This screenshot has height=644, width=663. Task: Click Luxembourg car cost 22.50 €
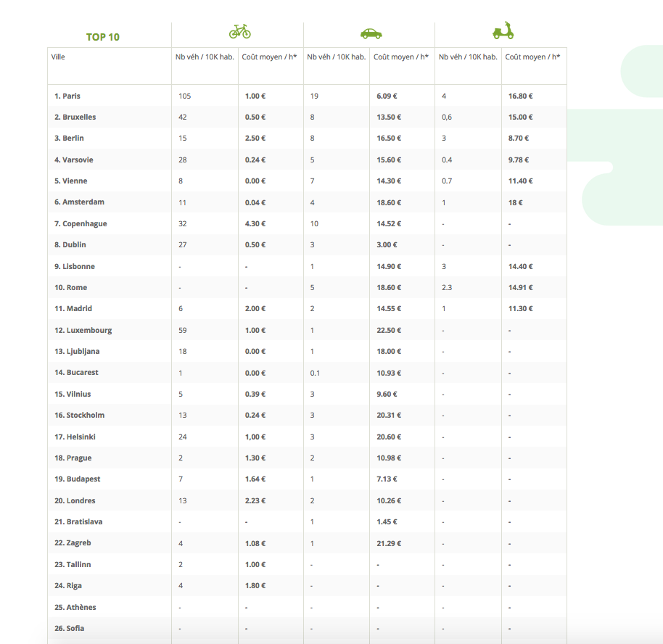coord(389,330)
